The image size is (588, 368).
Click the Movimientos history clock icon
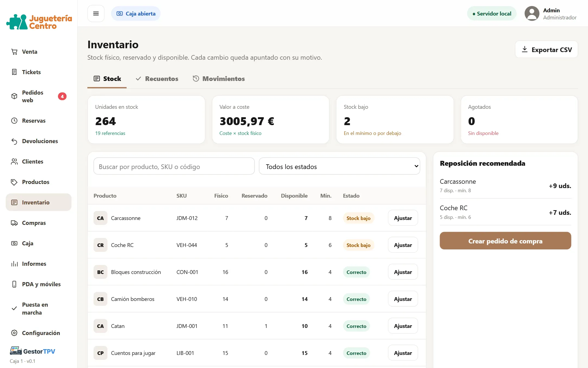click(x=196, y=79)
